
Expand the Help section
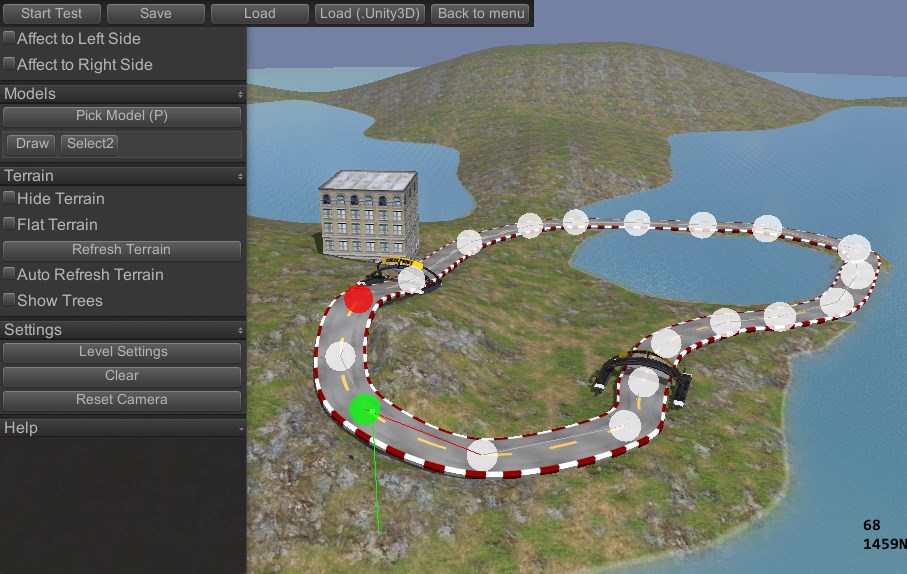tap(123, 428)
